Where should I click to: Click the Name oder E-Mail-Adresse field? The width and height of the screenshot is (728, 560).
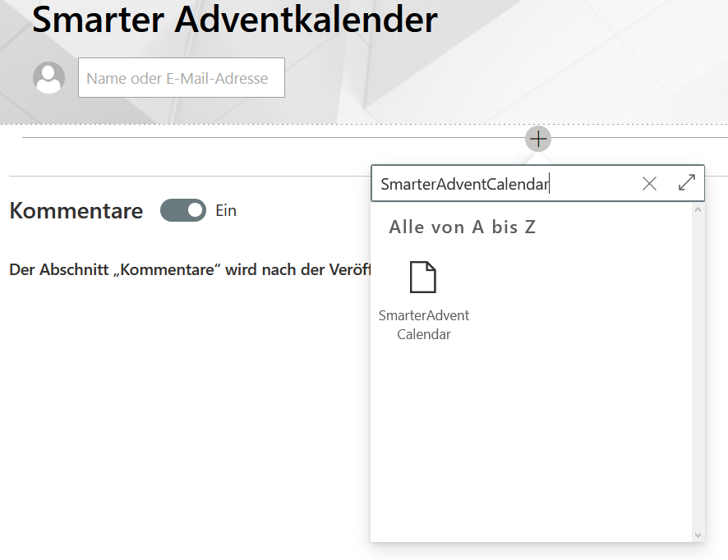tap(181, 77)
